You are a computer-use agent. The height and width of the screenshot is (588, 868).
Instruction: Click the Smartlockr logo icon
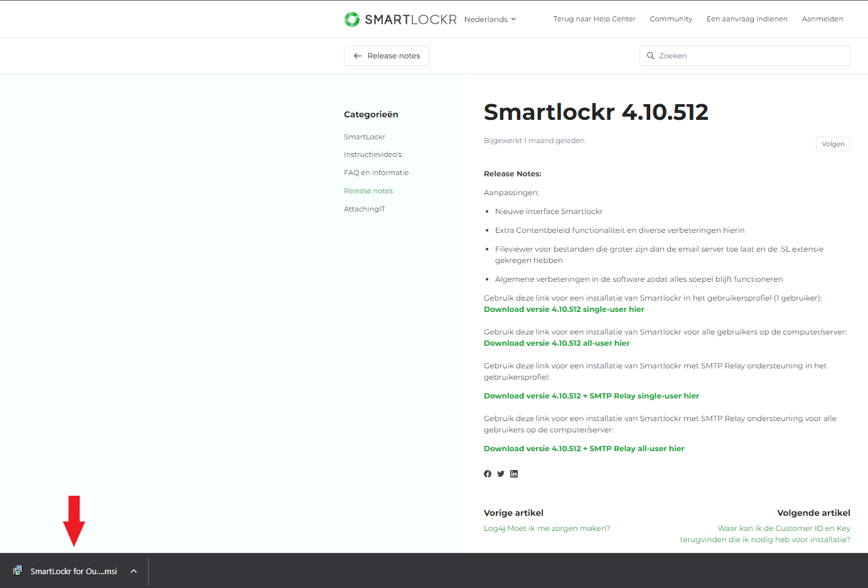point(352,19)
